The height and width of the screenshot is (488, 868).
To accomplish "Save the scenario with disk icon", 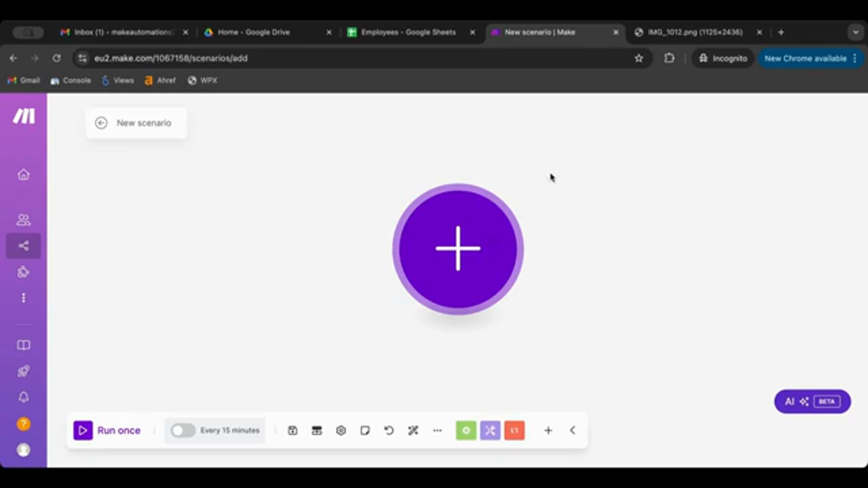I will point(293,430).
